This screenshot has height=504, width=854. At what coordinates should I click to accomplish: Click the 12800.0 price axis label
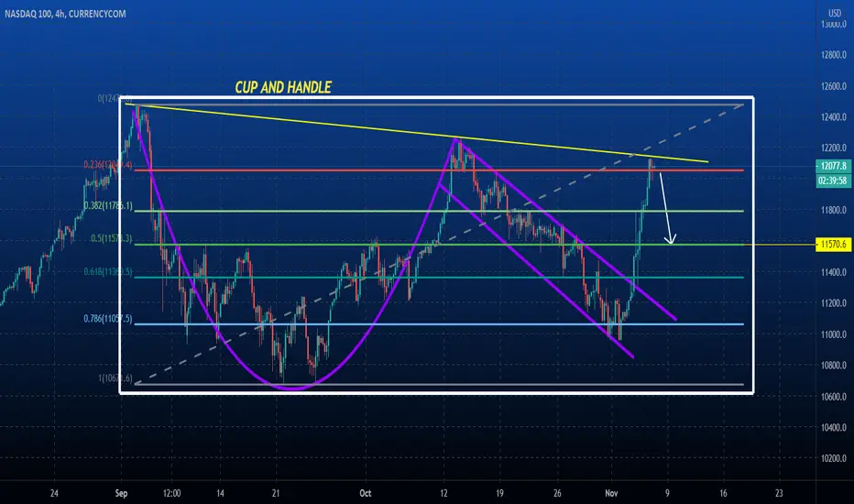tap(834, 54)
